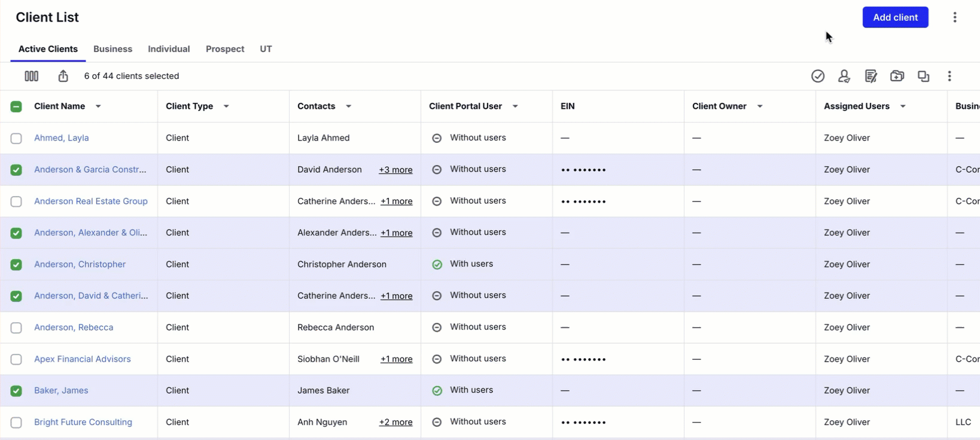
Task: Toggle the select-all checkbox in table header
Action: pos(16,106)
